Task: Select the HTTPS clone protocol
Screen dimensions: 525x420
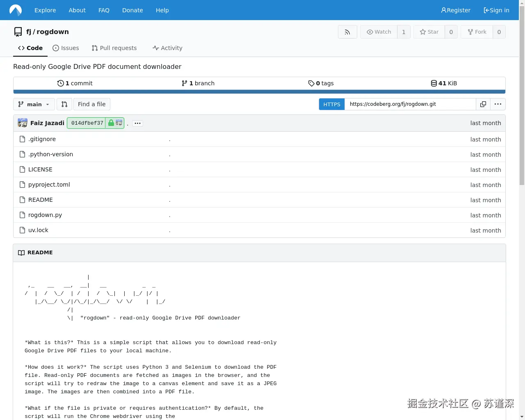Action: coord(331,104)
